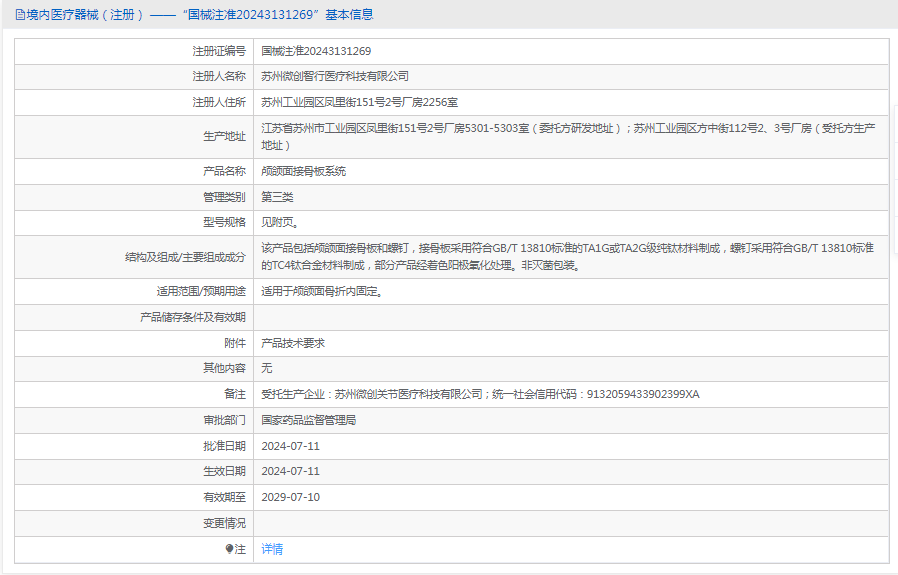The height and width of the screenshot is (575, 898).
Task: Click the 产品名称 row label
Action: pos(224,171)
